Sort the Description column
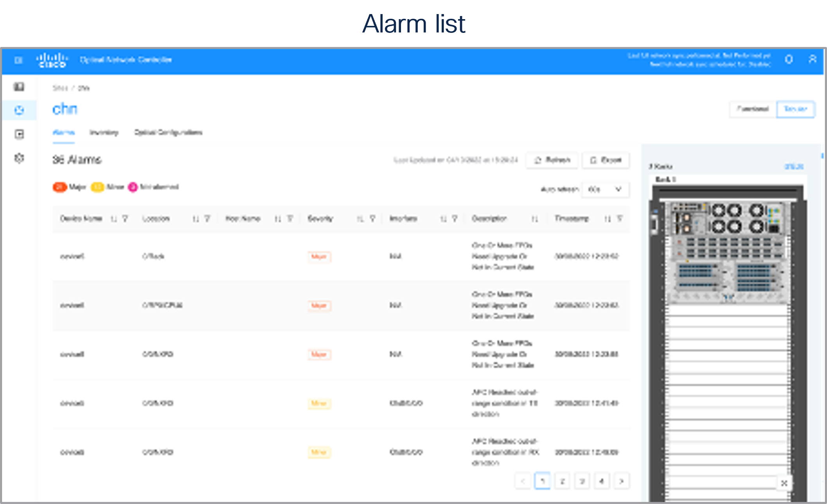 [x=535, y=219]
